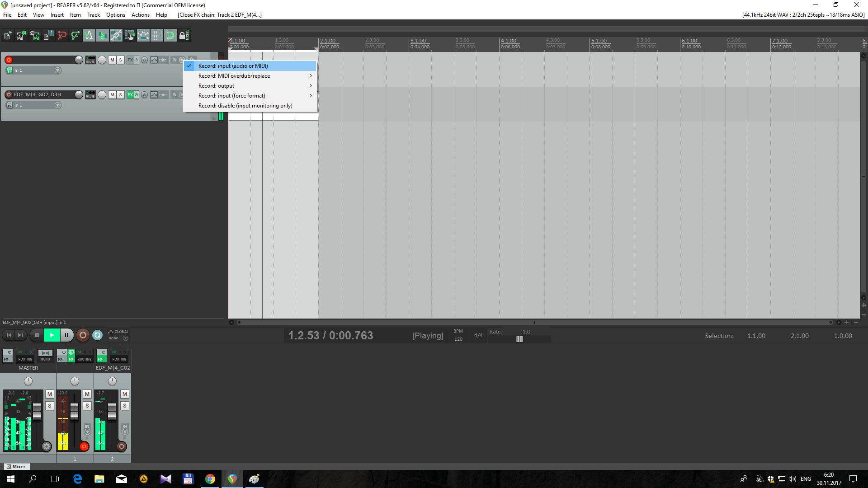
Task: Disarm record on track 1
Action: click(x=9, y=60)
